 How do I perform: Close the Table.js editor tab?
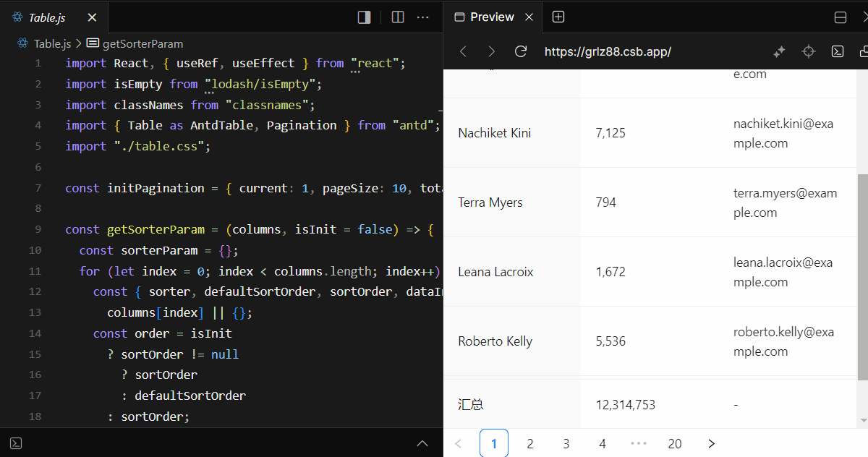91,17
